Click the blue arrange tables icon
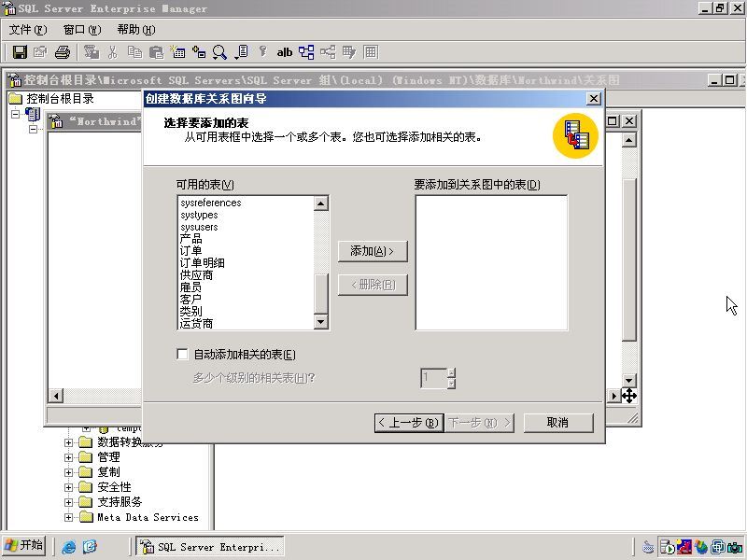 pos(306,52)
